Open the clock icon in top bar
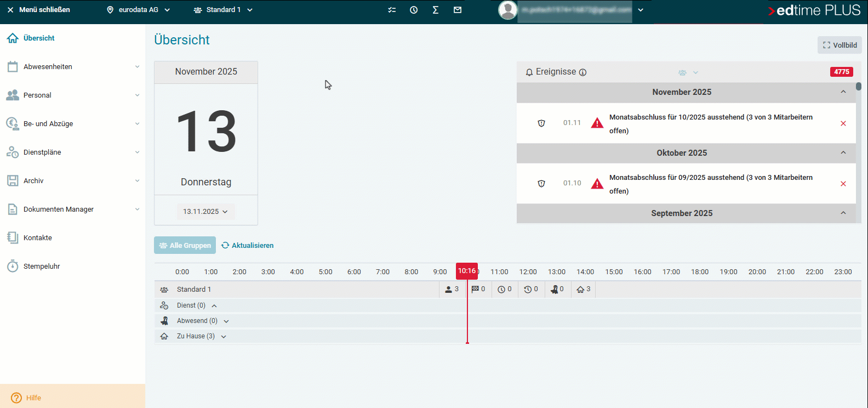 pos(414,10)
